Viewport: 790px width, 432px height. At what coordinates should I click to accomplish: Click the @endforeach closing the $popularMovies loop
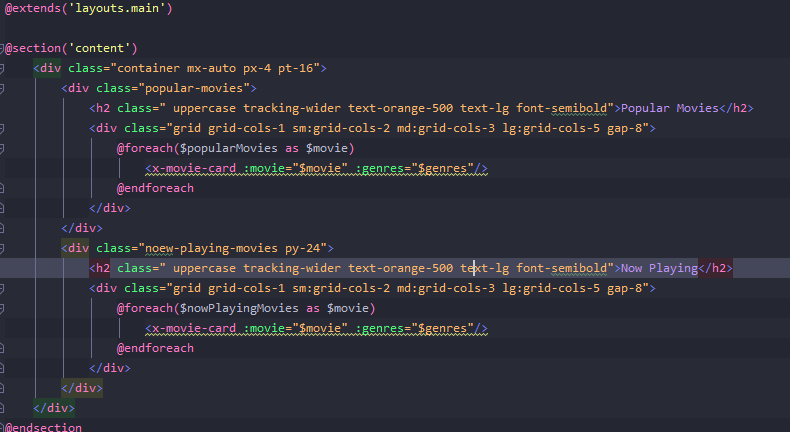tap(155, 188)
